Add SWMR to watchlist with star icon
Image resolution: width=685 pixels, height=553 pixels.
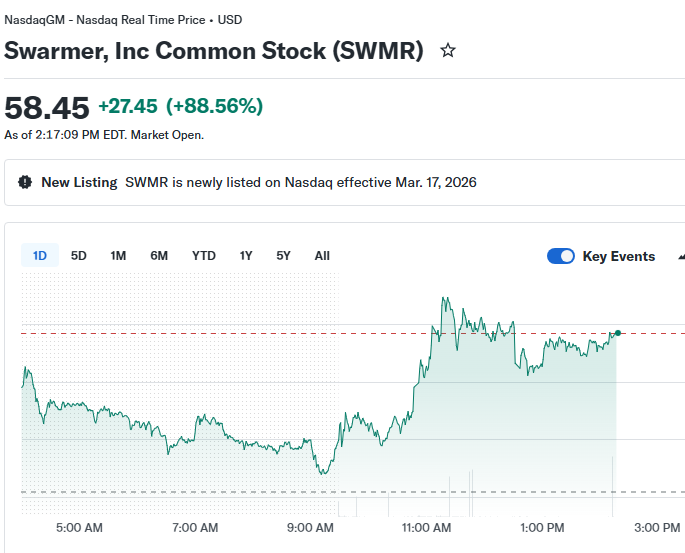tap(448, 50)
